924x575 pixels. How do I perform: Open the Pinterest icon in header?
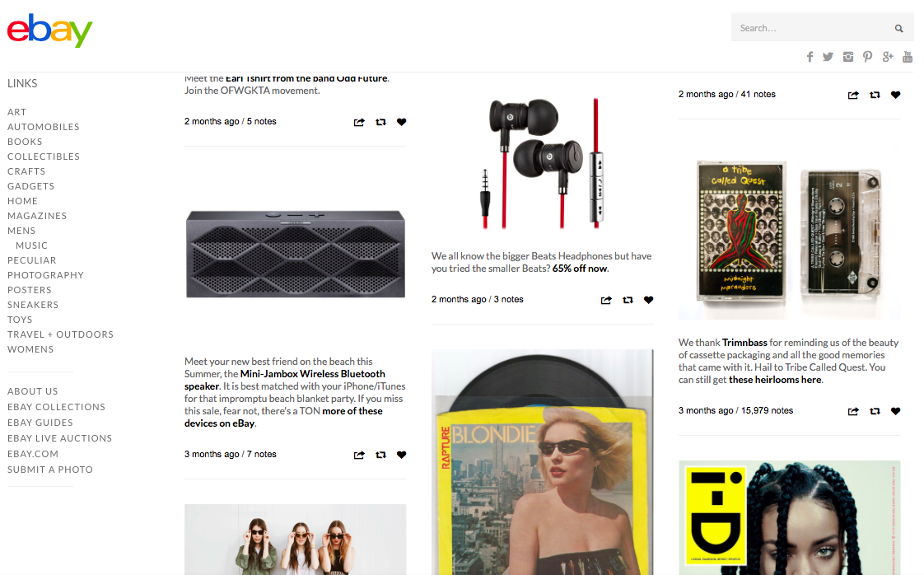[867, 57]
